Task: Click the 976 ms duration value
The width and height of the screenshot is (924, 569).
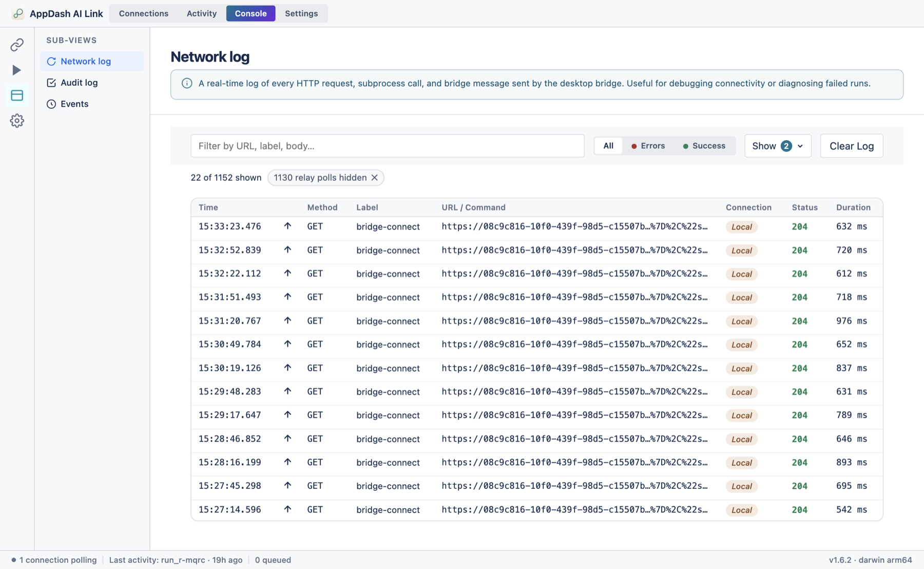Action: point(852,321)
